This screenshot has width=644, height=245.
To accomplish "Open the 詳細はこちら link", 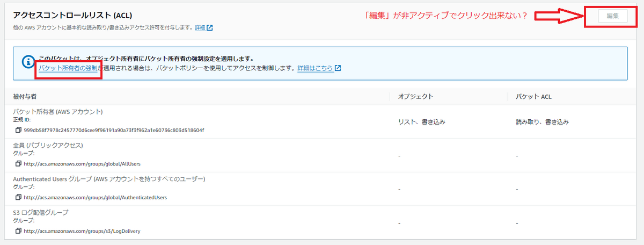I will (x=315, y=69).
